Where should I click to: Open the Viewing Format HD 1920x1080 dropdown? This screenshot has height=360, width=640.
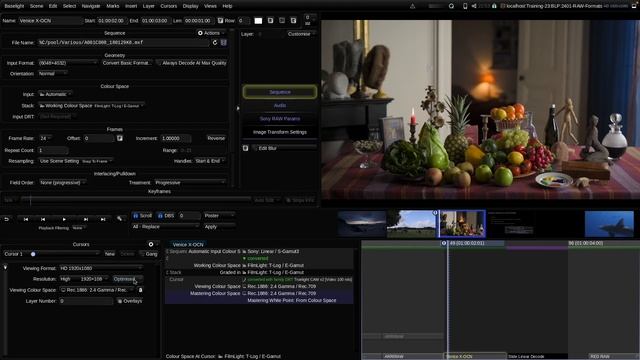(101, 268)
